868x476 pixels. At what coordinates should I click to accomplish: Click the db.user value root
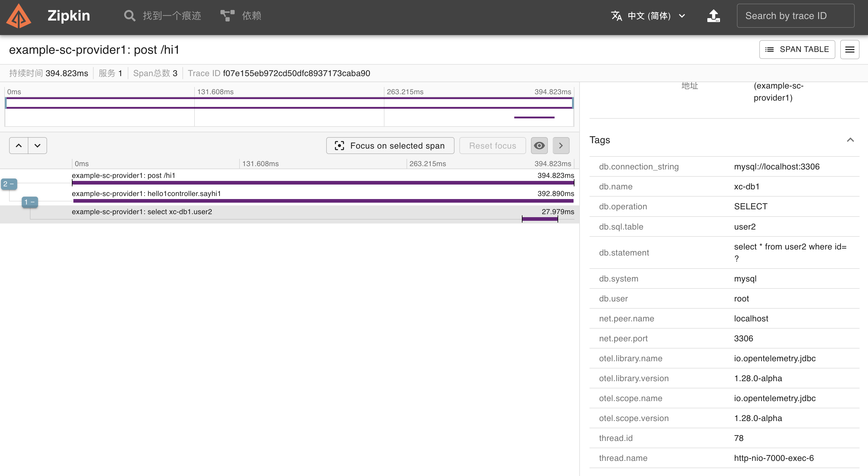[741, 298]
